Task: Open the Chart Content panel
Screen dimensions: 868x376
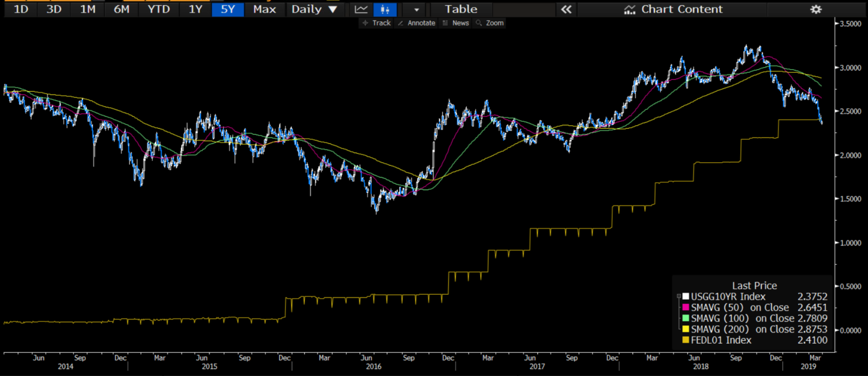Action: tap(674, 9)
